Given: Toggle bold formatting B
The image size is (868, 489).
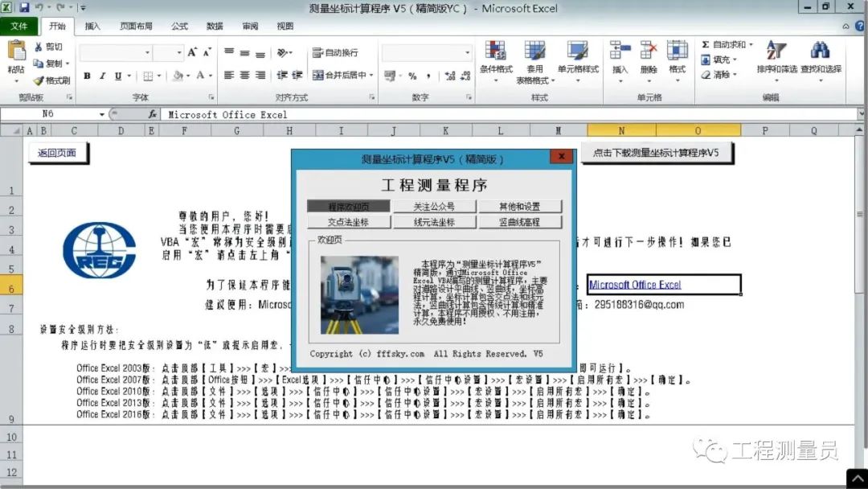Looking at the screenshot, I should coord(87,76).
